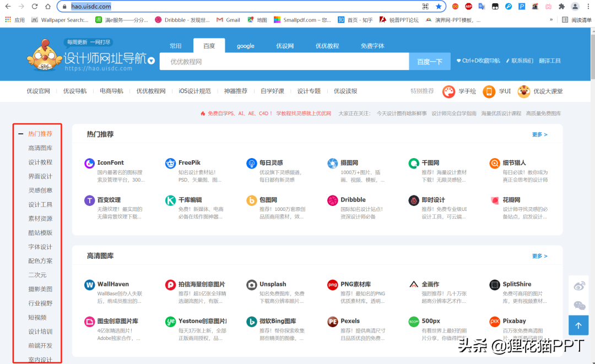595x364 pixels.
Task: Open the Gmail bookmark
Action: pyautogui.click(x=229, y=20)
